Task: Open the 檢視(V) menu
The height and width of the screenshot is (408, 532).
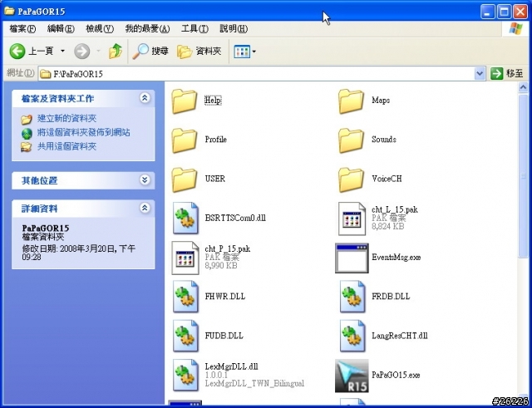Action: [x=100, y=29]
